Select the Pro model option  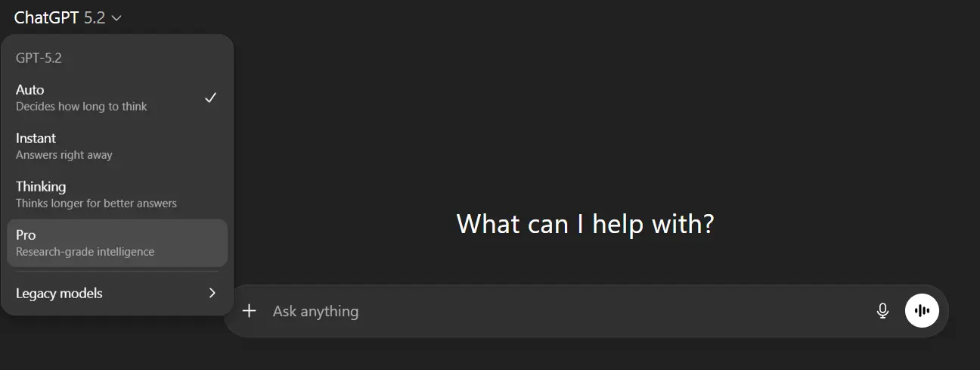click(x=117, y=243)
